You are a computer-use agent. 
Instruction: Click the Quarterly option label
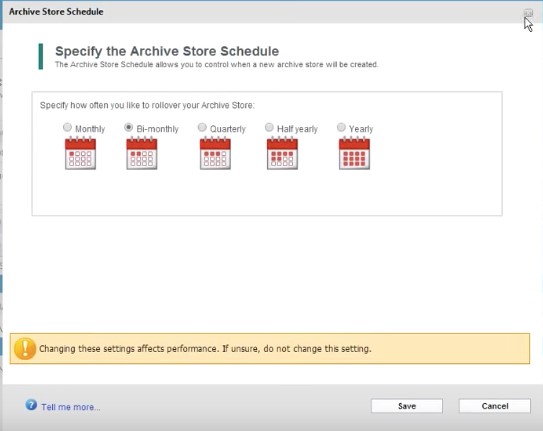(228, 129)
